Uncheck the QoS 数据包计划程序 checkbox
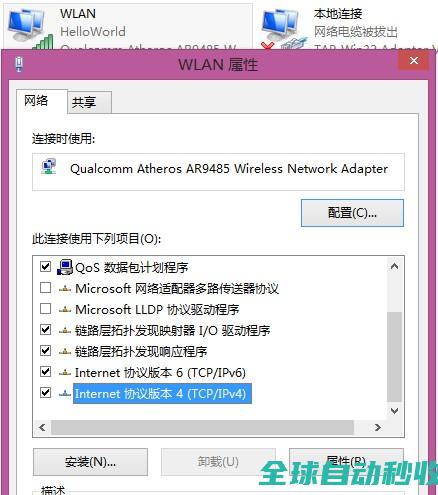The width and height of the screenshot is (438, 495). pyautogui.click(x=45, y=266)
